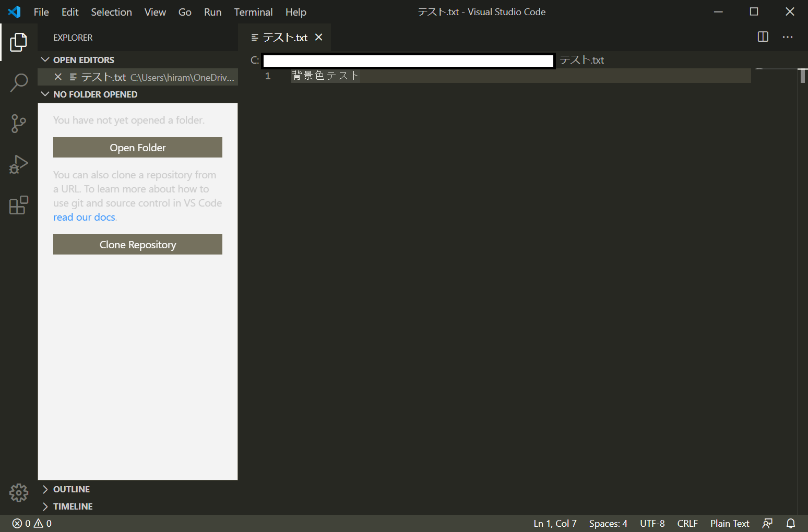
Task: Change end of line sequence CRLF
Action: (x=687, y=523)
